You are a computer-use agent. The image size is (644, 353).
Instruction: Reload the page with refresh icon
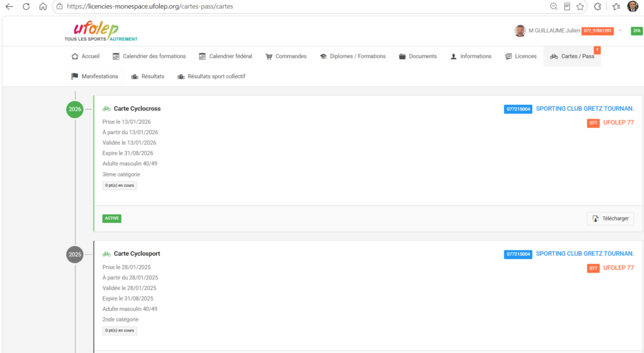[x=26, y=6]
